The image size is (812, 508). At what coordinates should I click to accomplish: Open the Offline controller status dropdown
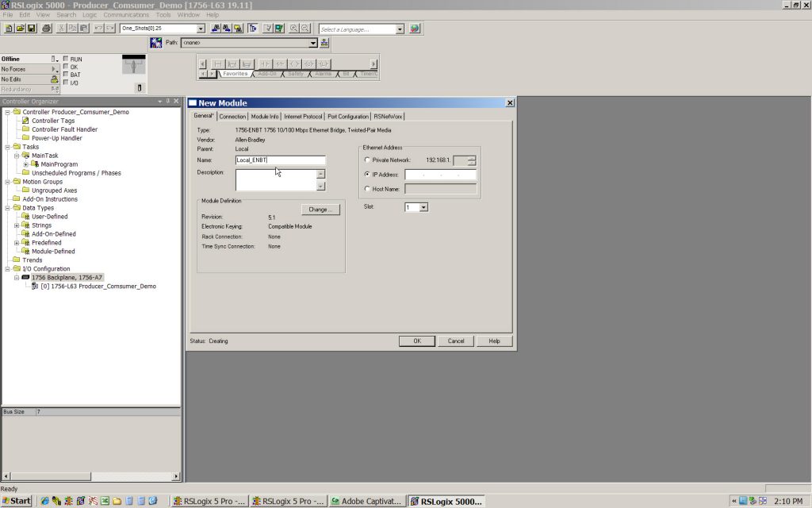(x=54, y=59)
